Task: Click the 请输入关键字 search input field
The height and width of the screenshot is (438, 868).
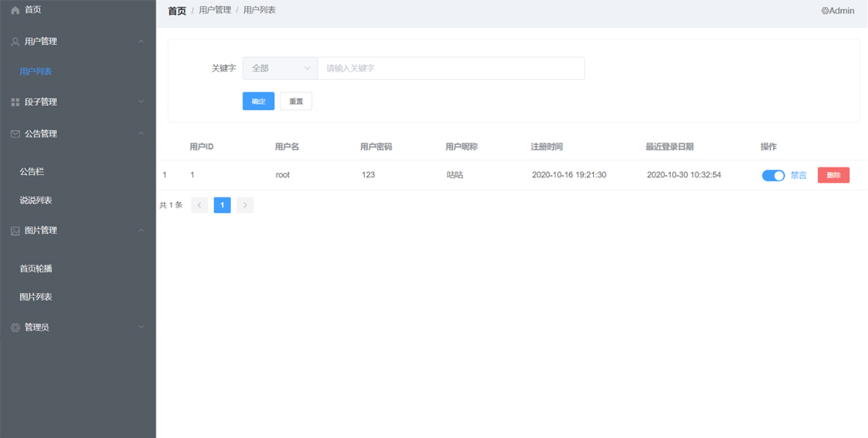Action: (450, 68)
